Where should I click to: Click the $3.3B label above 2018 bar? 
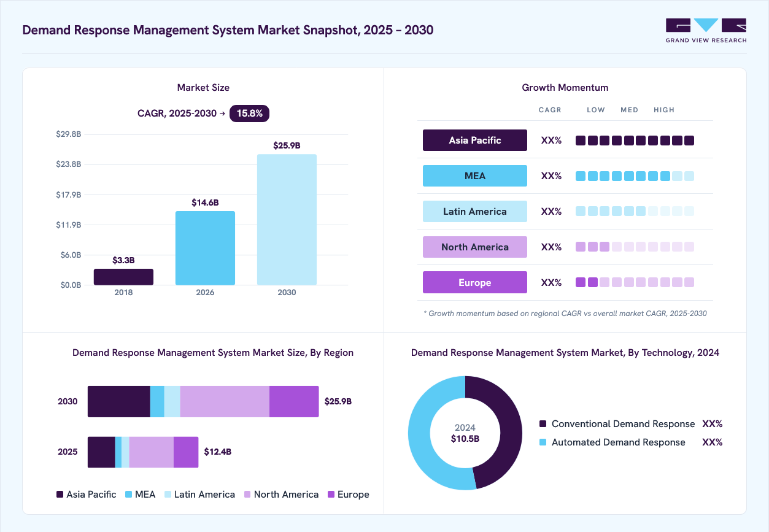click(123, 260)
